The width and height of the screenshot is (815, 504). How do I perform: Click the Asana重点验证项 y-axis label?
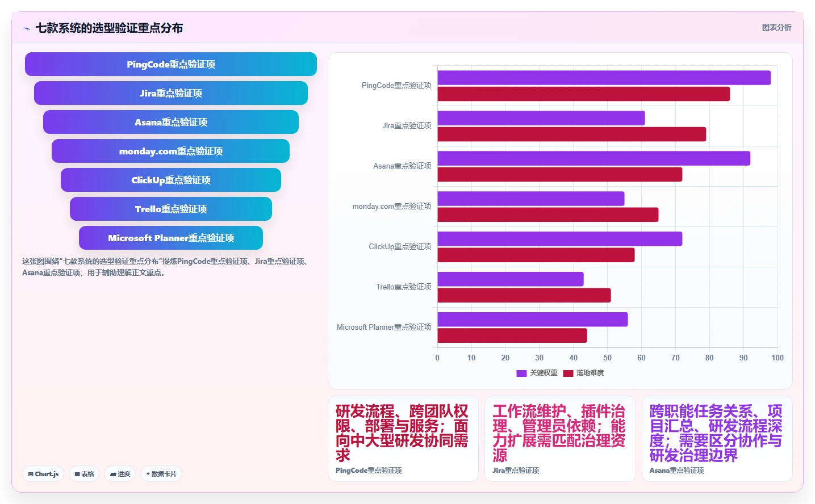pos(402,166)
